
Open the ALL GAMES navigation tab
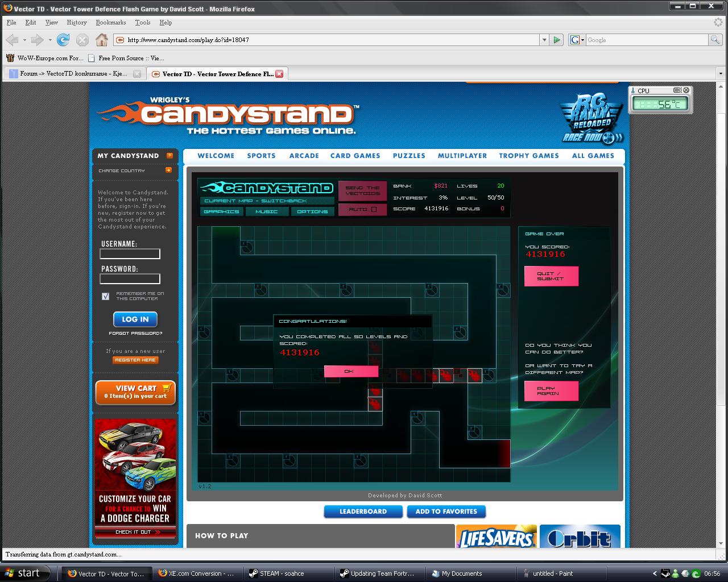click(x=593, y=156)
